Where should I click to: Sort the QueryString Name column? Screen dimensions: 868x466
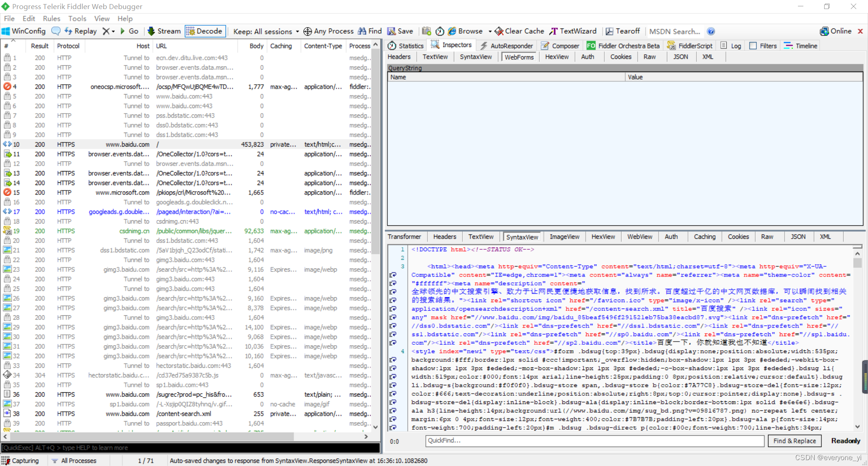(x=506, y=77)
